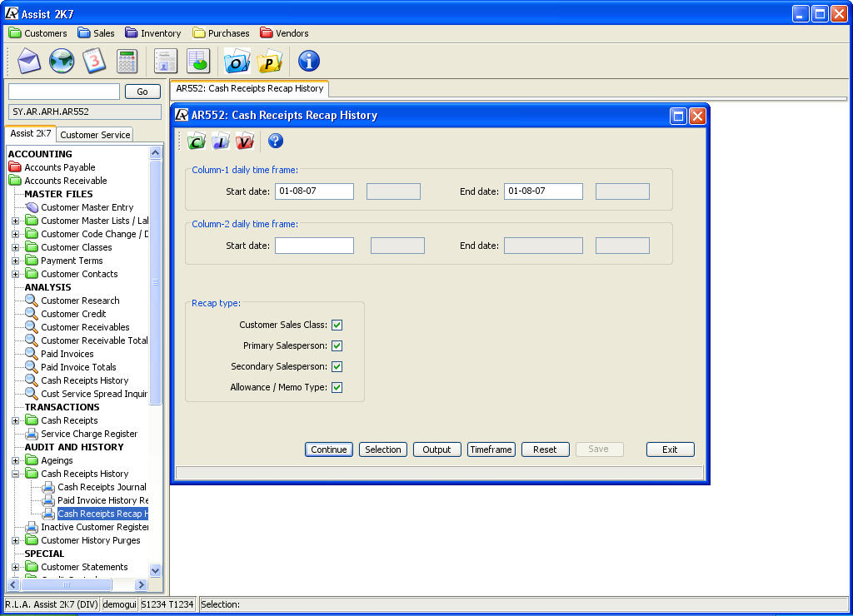Select Accounts Receivable in the tree

point(66,181)
